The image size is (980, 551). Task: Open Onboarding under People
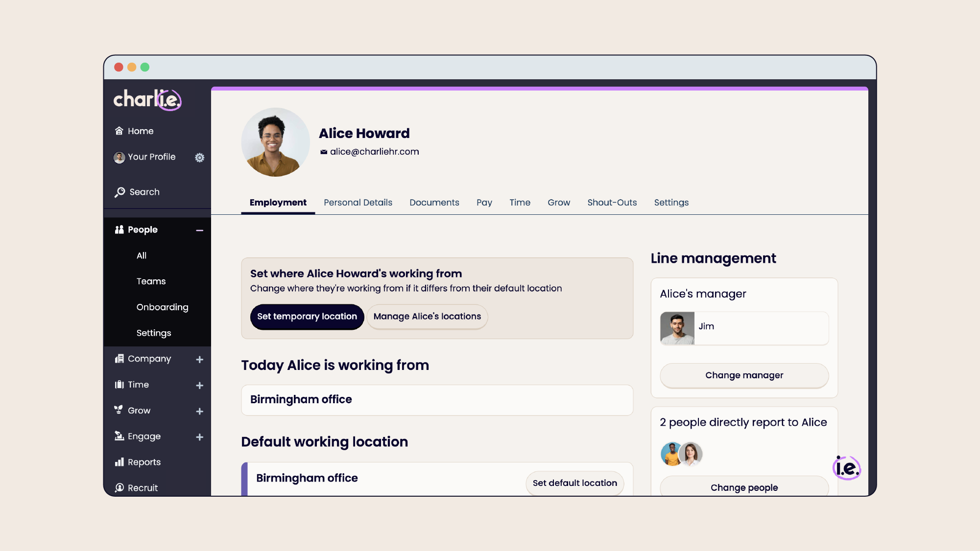pos(162,307)
